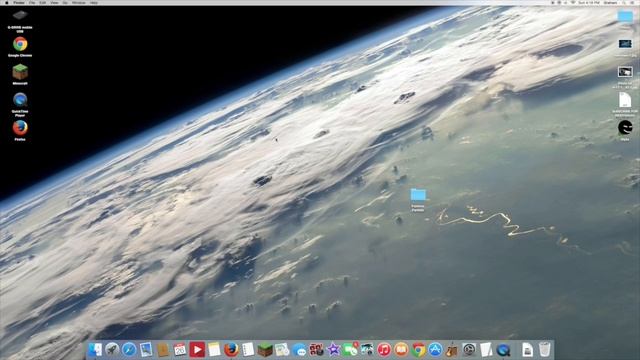640x360 pixels.
Task: Open the Go menu
Action: pyautogui.click(x=65, y=2)
